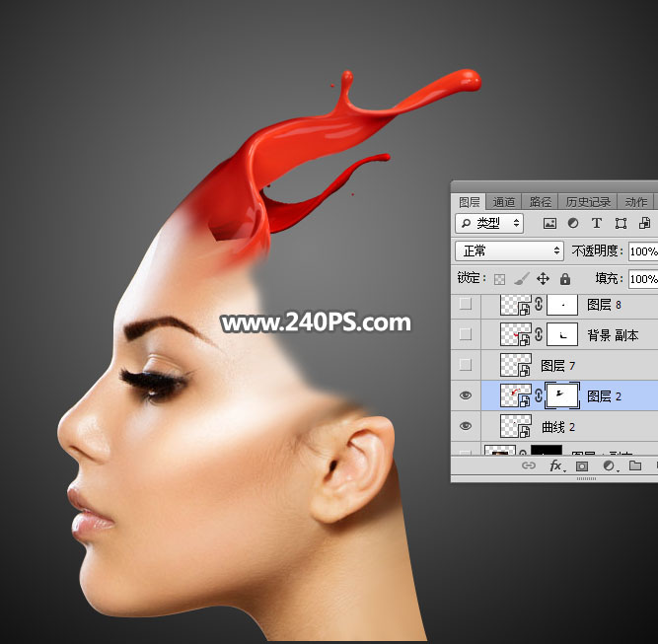Open the fx layer style menu

pos(556,465)
